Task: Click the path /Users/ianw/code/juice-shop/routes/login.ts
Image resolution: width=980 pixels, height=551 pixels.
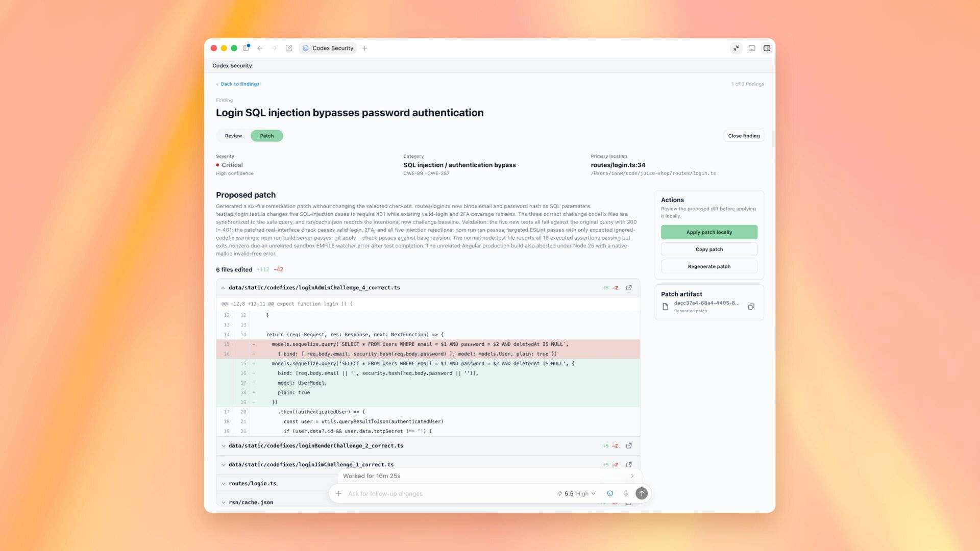Action: point(653,173)
